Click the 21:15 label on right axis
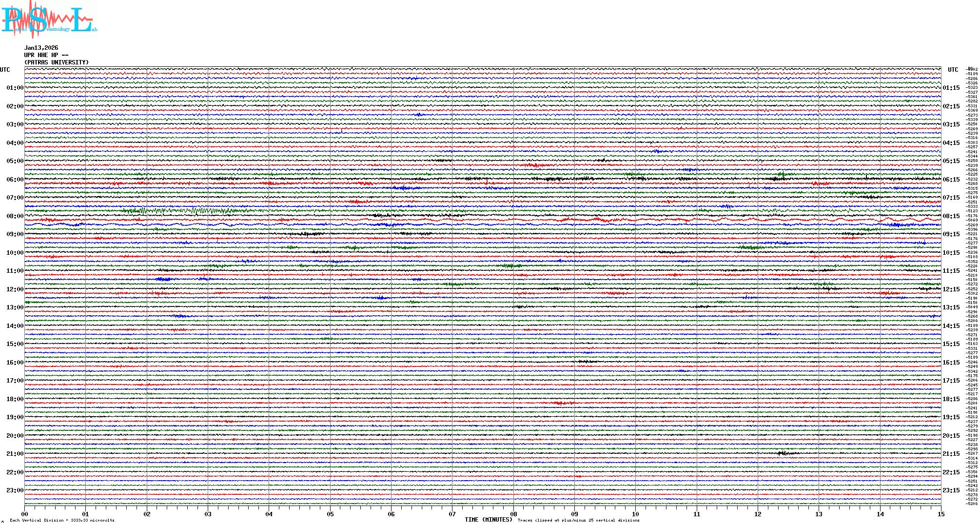 pyautogui.click(x=951, y=454)
